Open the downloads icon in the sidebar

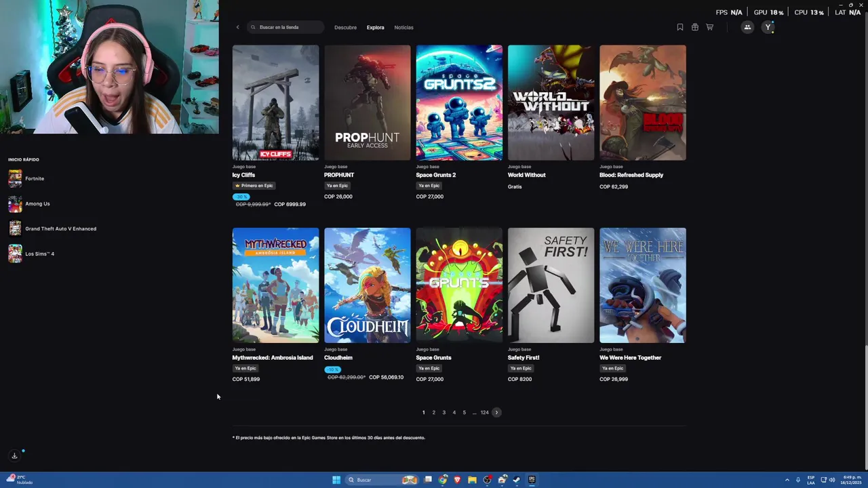click(x=14, y=455)
